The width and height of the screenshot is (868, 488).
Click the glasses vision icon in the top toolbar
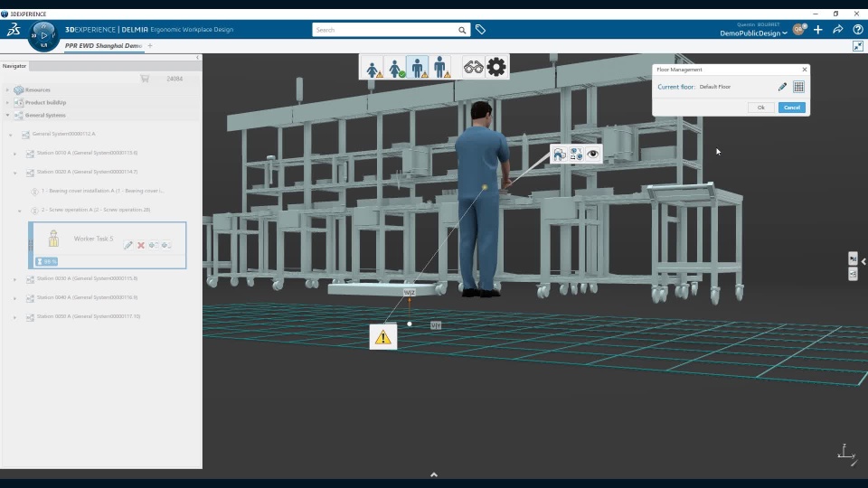coord(473,67)
